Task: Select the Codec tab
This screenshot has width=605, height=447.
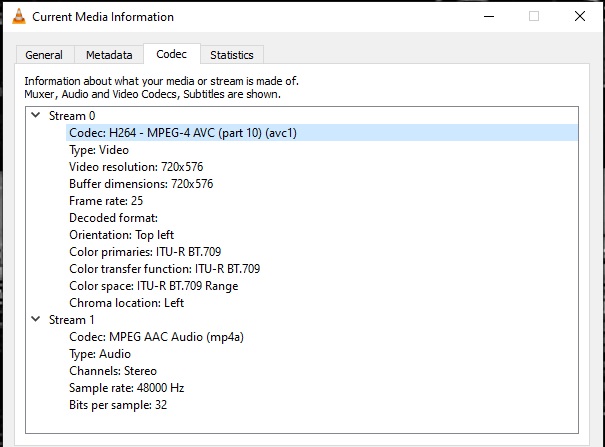Action: click(x=171, y=54)
